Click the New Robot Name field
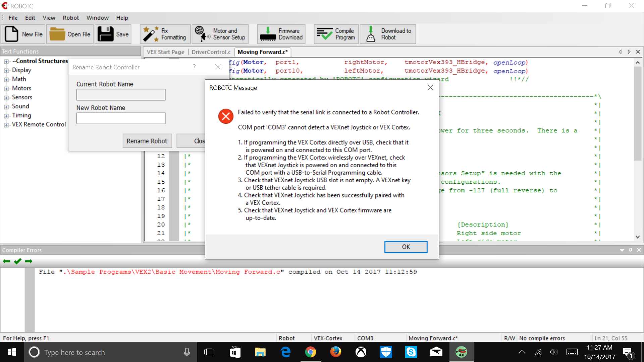 coord(121,118)
